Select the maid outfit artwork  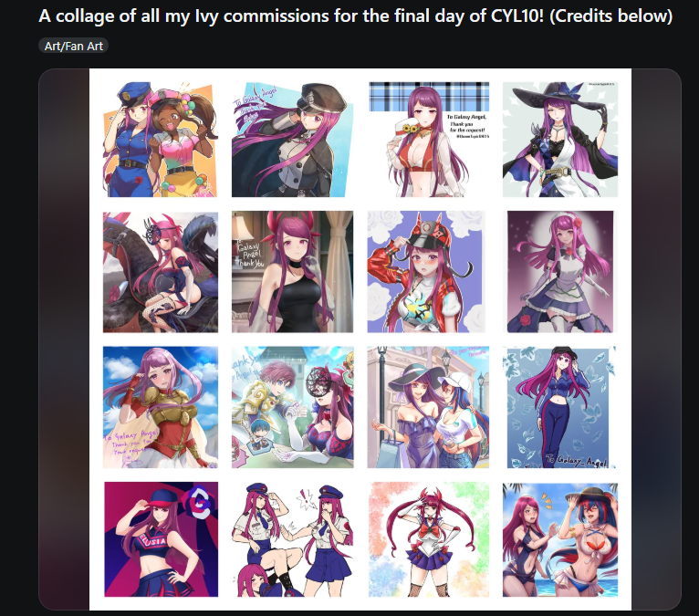(x=560, y=272)
